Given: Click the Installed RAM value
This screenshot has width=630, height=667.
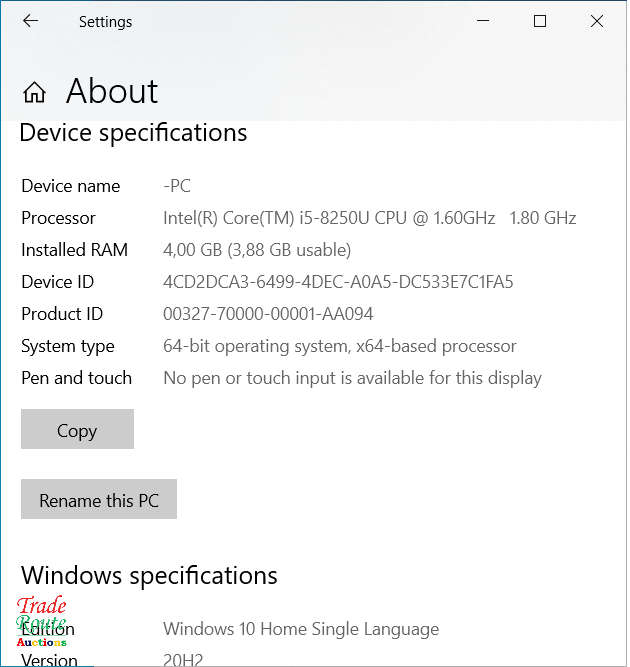Looking at the screenshot, I should pyautogui.click(x=257, y=250).
